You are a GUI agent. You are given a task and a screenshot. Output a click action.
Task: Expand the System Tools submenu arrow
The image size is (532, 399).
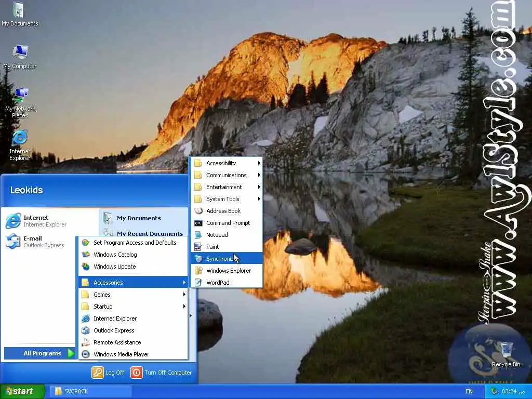(259, 199)
